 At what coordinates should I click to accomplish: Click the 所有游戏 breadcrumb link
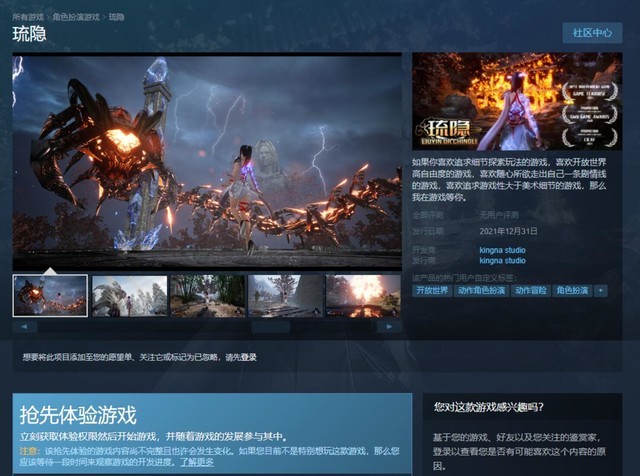[x=28, y=17]
